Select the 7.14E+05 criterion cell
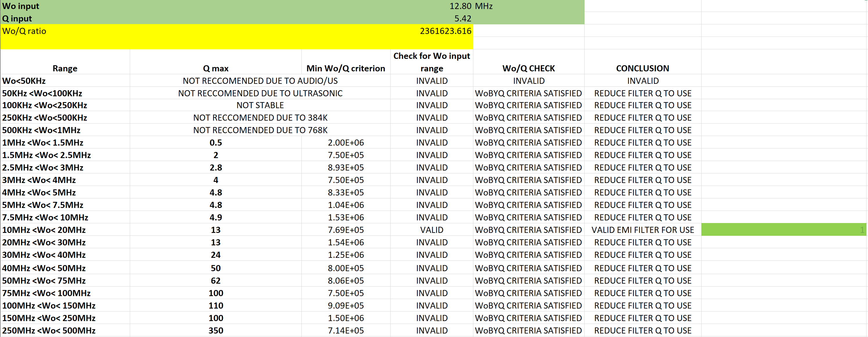This screenshot has width=868, height=337. pyautogui.click(x=346, y=331)
